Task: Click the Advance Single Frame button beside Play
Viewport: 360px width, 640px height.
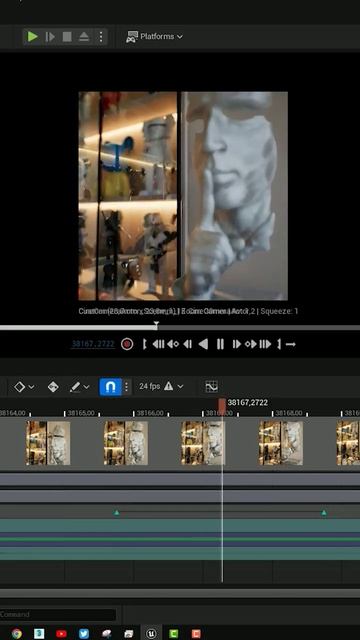Action: tap(50, 37)
